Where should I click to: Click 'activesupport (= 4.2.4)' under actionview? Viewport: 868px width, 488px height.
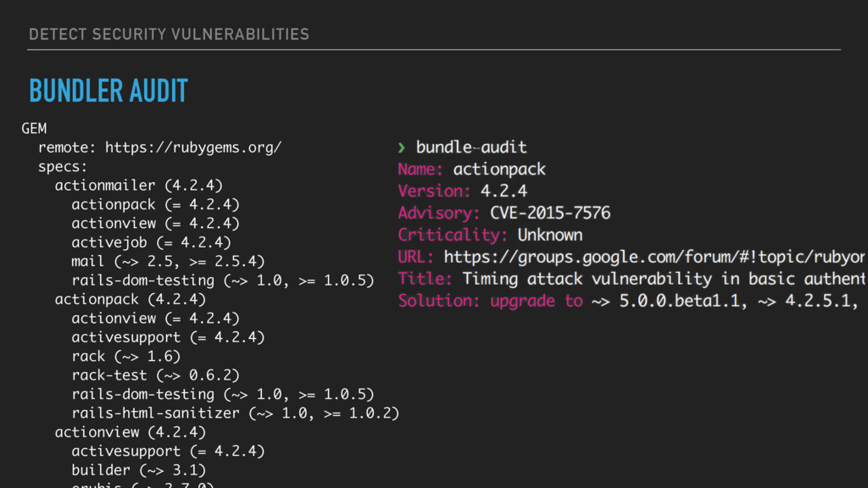pos(168,452)
